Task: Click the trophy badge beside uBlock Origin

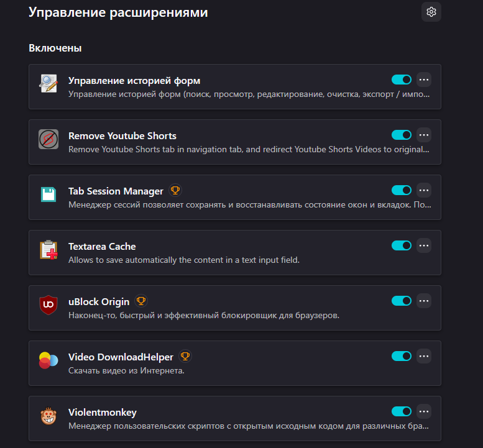Action: pos(141,301)
